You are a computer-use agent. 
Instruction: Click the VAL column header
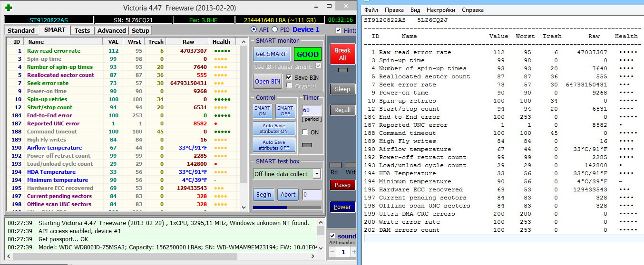(x=113, y=42)
